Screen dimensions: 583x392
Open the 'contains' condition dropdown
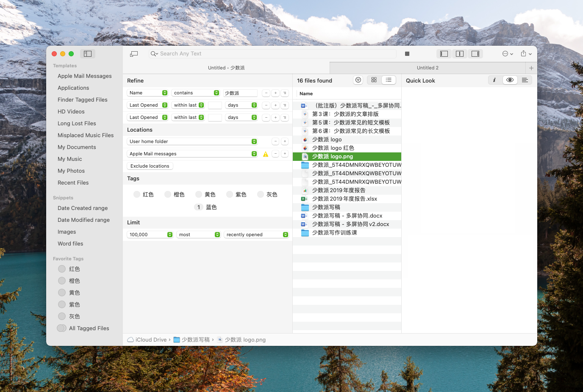pos(195,92)
